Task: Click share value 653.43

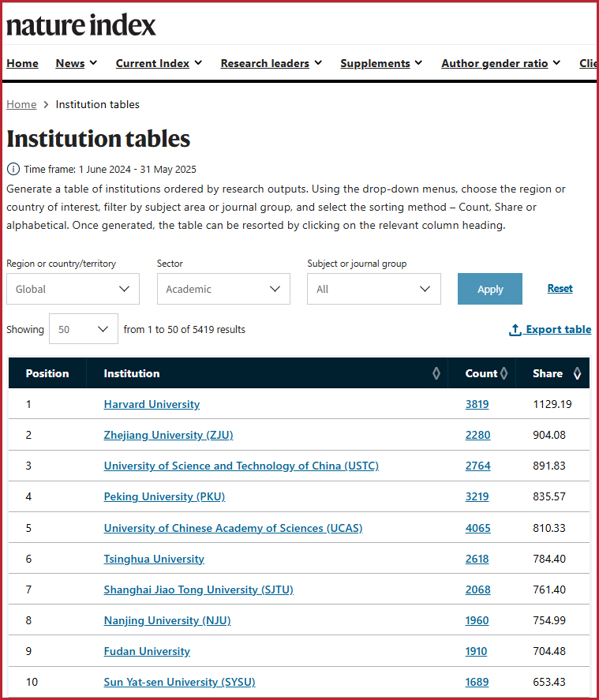Action: [549, 682]
